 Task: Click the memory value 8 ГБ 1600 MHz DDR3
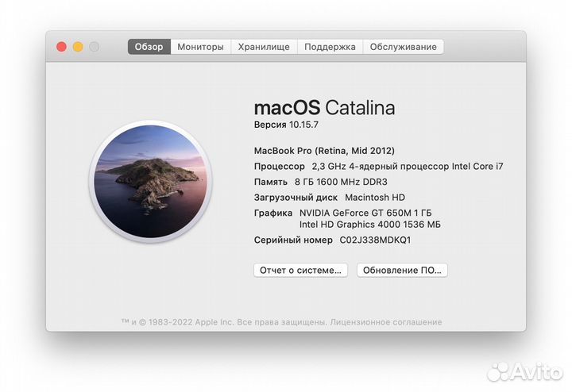[x=341, y=182]
